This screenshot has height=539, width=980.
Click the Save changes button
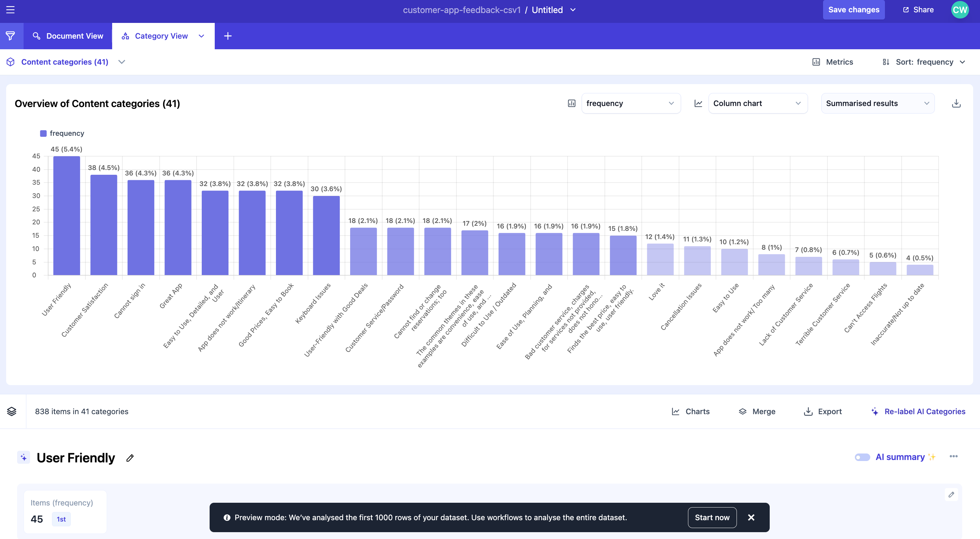click(x=853, y=10)
